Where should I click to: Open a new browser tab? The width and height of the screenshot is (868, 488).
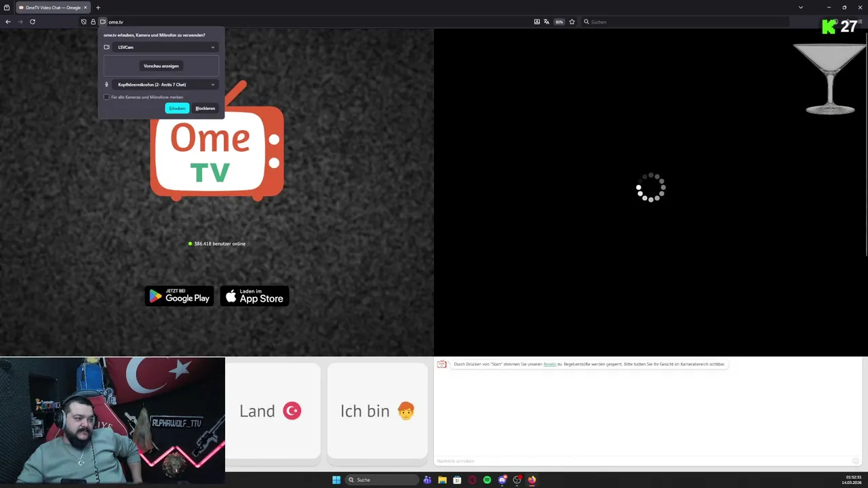(98, 7)
